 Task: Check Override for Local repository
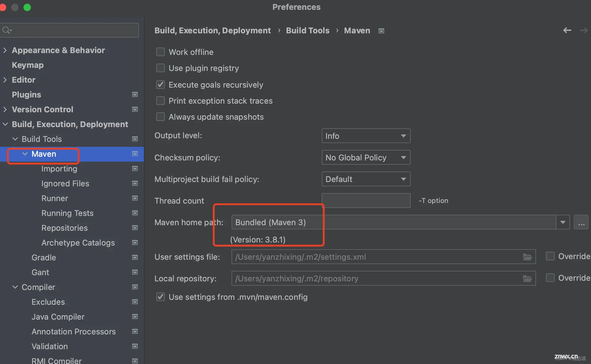tap(550, 278)
